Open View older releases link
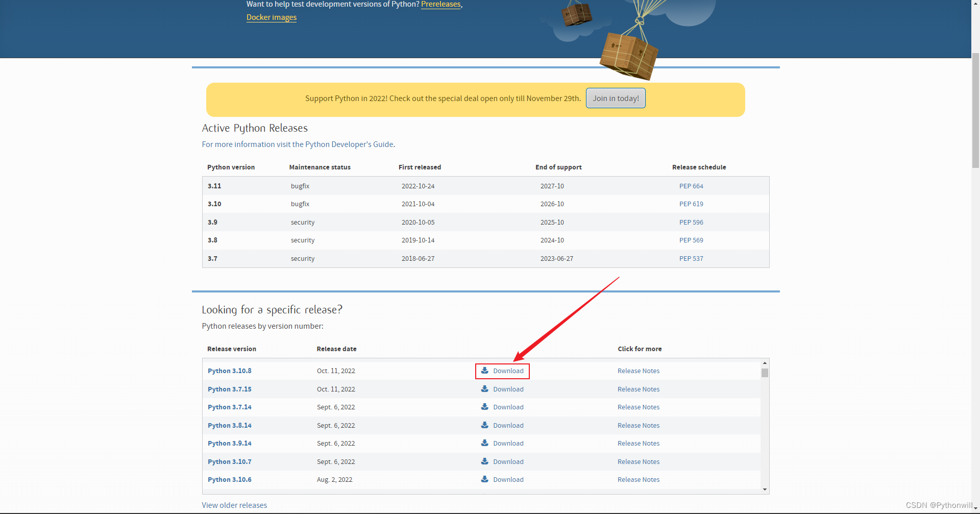 (234, 505)
